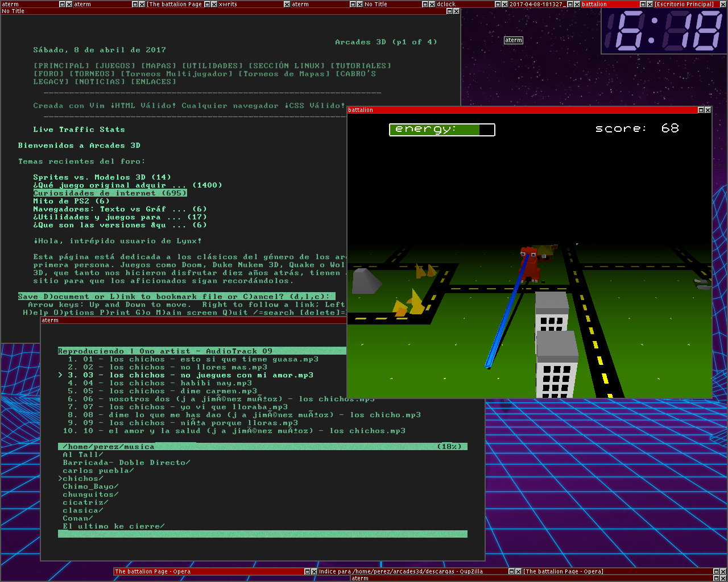
Task: Select the 'Chimo_Bayo/' folder
Action: [91, 487]
